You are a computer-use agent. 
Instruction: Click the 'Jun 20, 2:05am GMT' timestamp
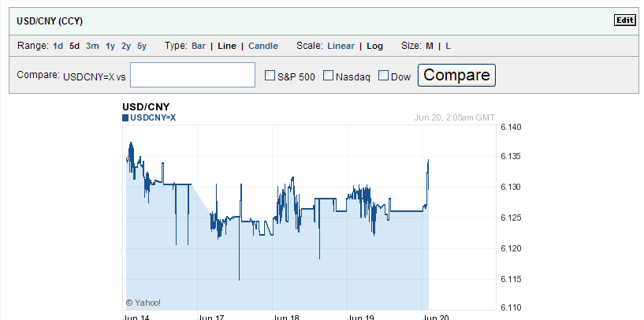[454, 118]
